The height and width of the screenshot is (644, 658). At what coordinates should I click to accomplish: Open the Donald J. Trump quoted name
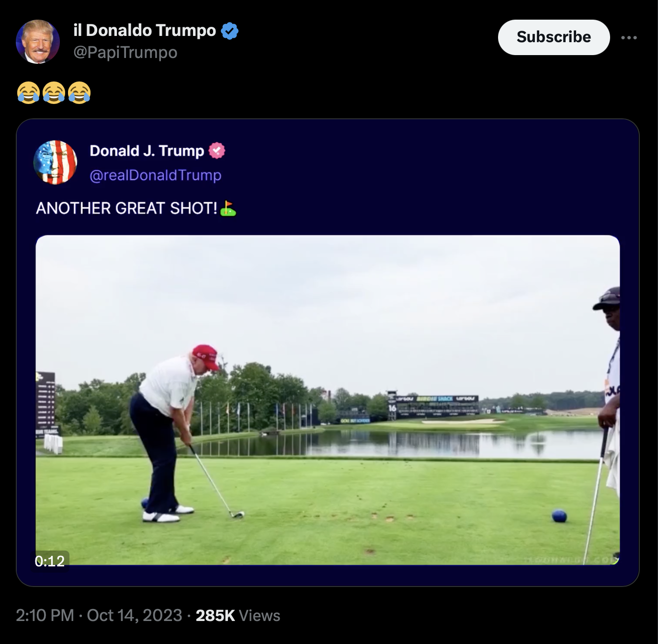click(x=147, y=151)
